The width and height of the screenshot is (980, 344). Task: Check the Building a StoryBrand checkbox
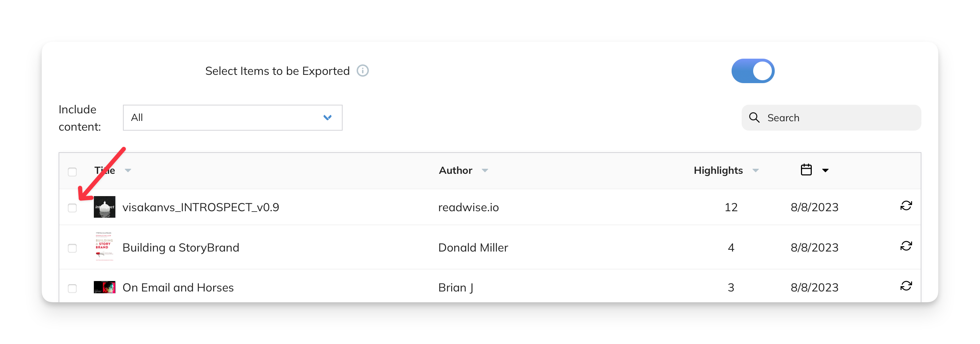pos(72,248)
